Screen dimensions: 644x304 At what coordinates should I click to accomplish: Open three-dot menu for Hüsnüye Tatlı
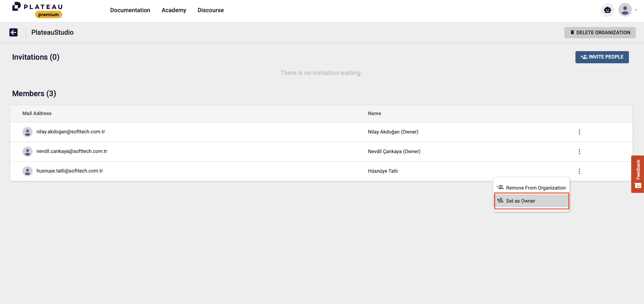click(x=579, y=171)
